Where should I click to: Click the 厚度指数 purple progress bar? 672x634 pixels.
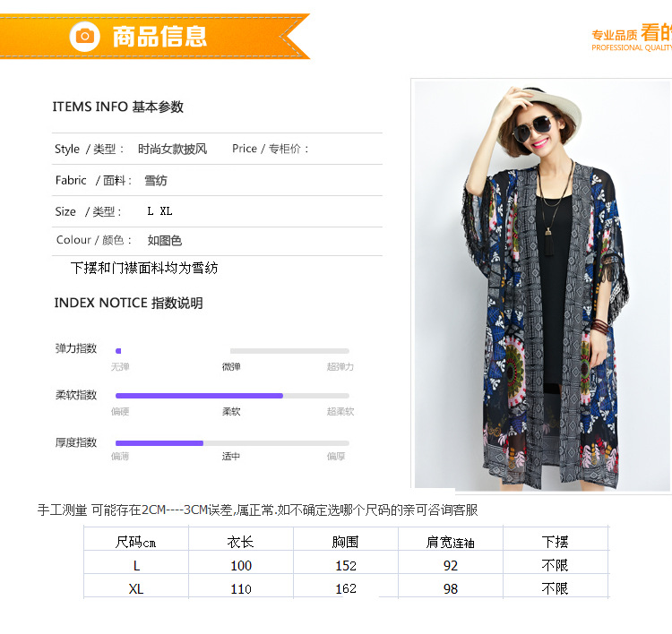[x=159, y=443]
